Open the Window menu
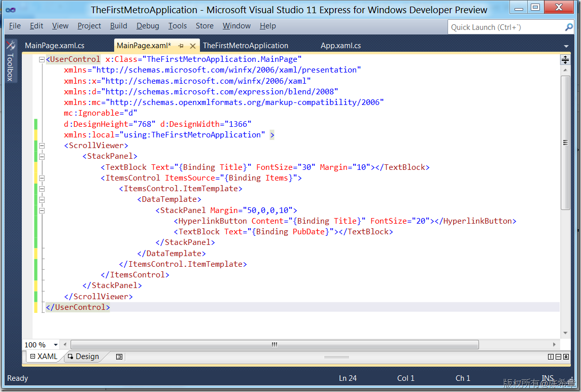The width and height of the screenshot is (581, 392). click(236, 26)
